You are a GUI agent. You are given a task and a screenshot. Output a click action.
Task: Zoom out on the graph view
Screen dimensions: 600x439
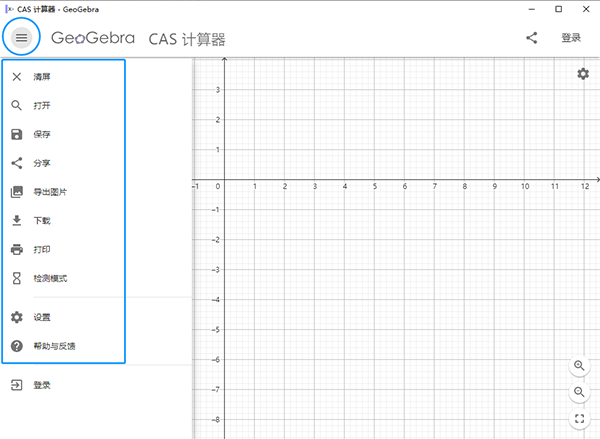pos(581,392)
